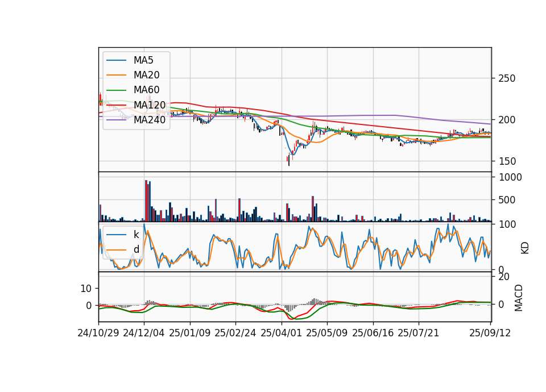The height and width of the screenshot is (392, 546).
Task: Click the purple MA240 legend line sample
Action: click(116, 120)
